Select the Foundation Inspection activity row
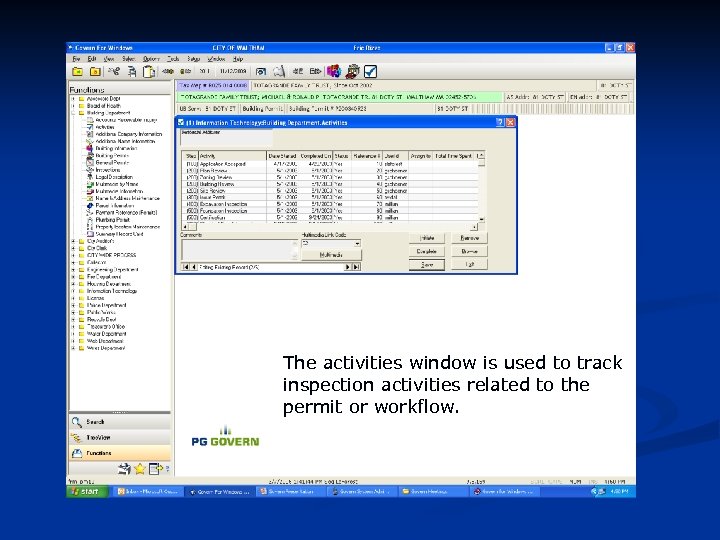Screen dimensions: 720x540 (x=331, y=211)
